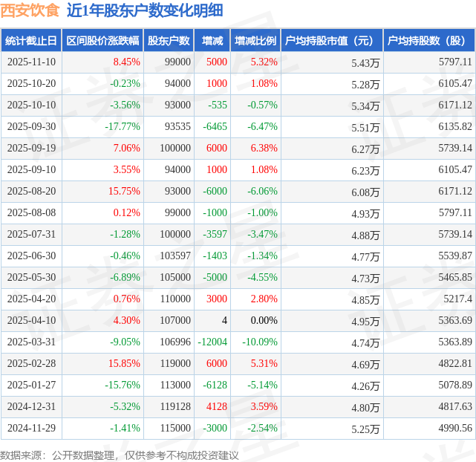The image size is (476, 462).
Task: Click the 增减 column header
Action: [x=212, y=40]
